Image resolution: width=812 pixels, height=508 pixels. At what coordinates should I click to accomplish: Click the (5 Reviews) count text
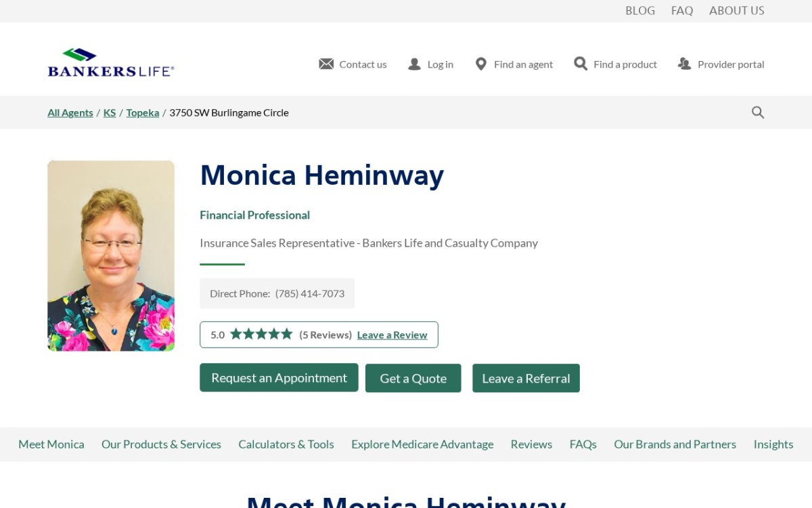(325, 335)
